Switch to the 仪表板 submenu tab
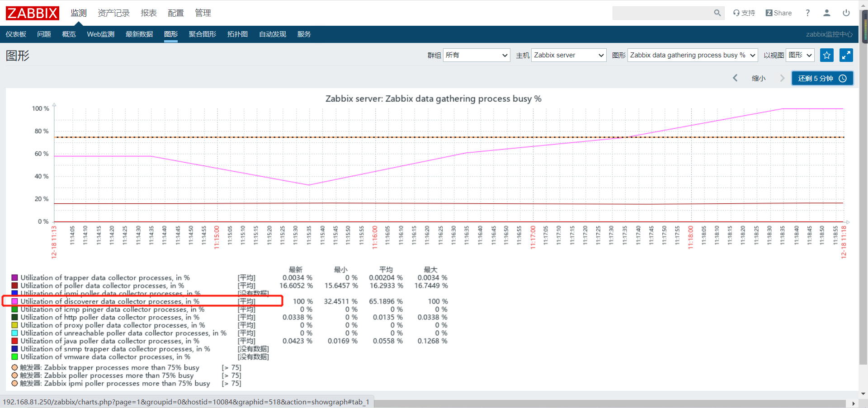The width and height of the screenshot is (868, 408). click(x=16, y=34)
